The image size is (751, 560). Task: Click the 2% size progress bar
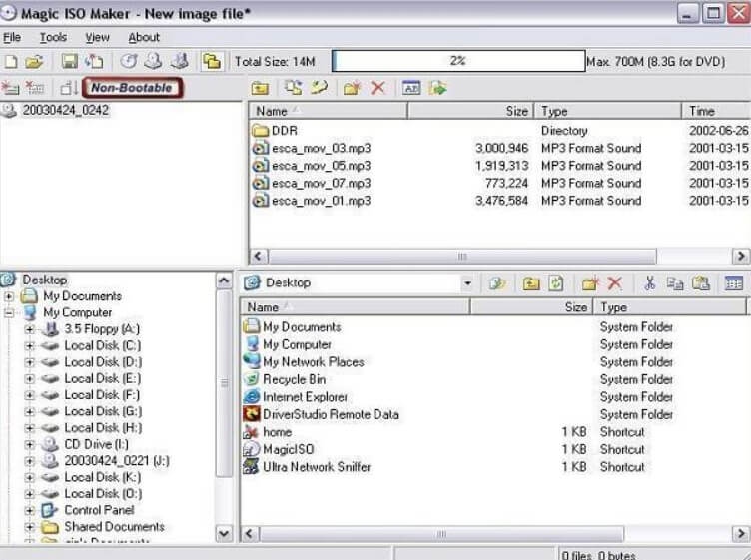[x=458, y=61]
